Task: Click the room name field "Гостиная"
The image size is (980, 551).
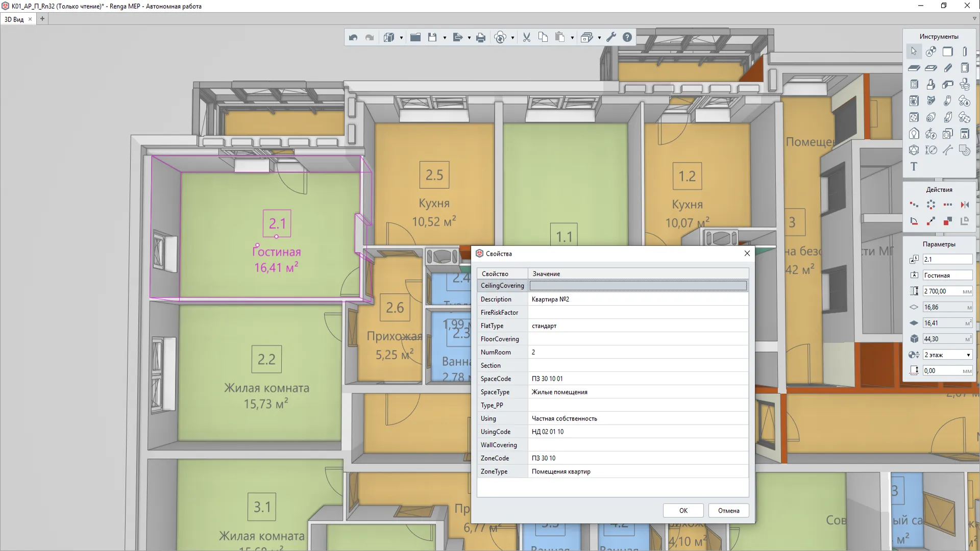Action: click(x=947, y=275)
